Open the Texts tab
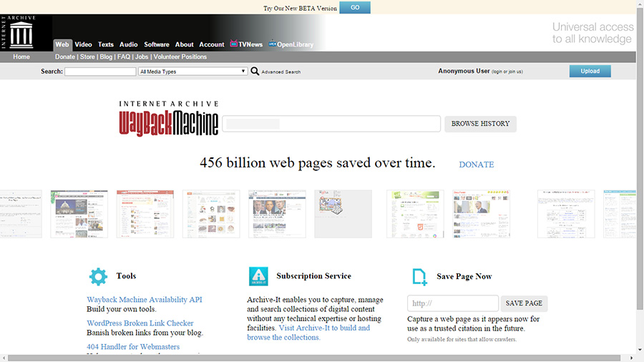Viewport: 644px width, 362px height. pyautogui.click(x=106, y=44)
